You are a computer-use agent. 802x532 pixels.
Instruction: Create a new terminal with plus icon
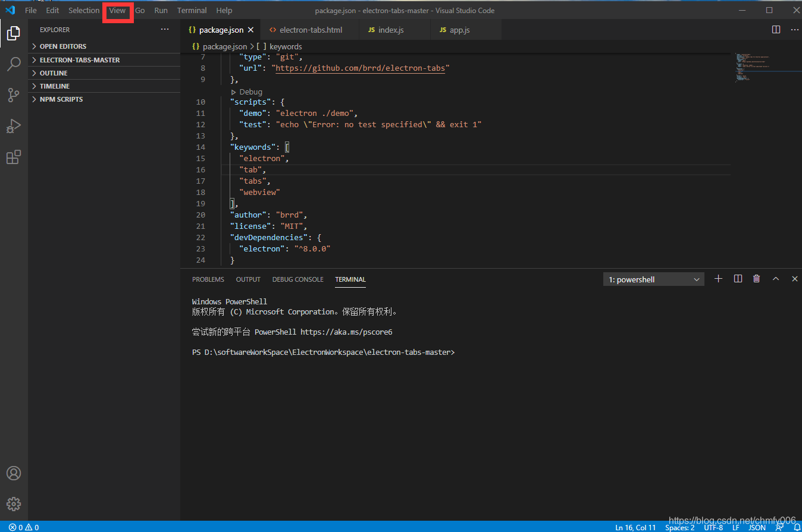point(718,279)
